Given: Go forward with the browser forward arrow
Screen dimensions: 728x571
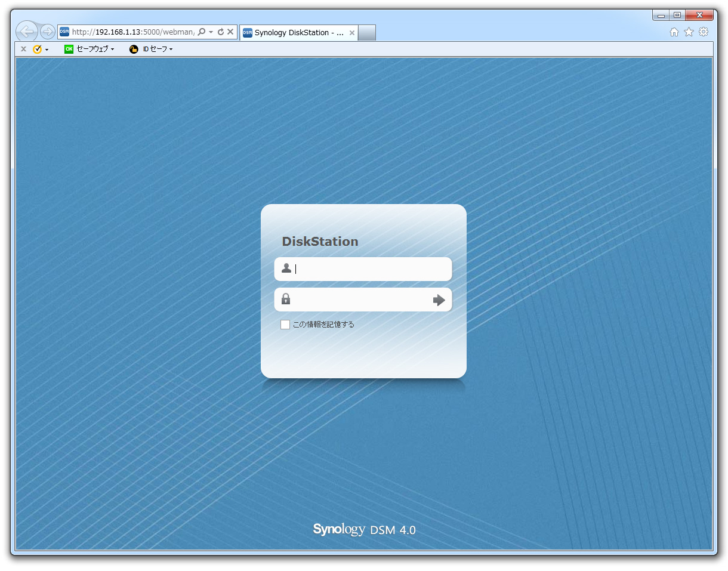Looking at the screenshot, I should [x=48, y=32].
